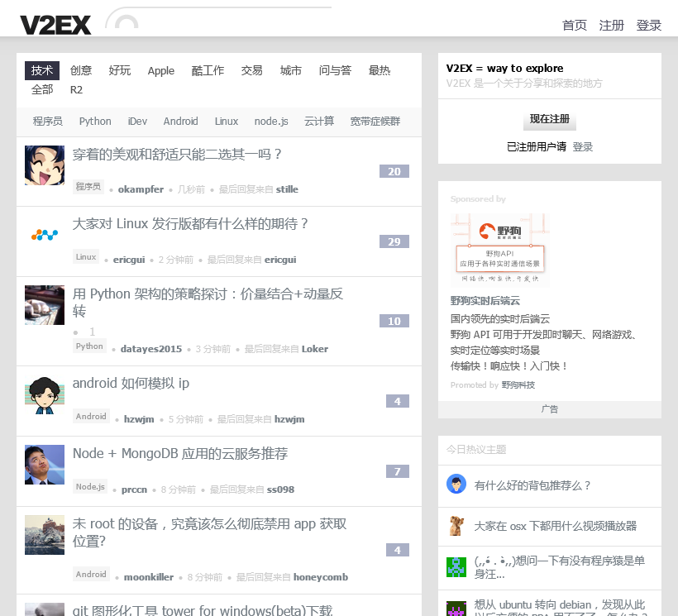Open the Apple tab
Image resolution: width=678 pixels, height=616 pixels.
(x=161, y=70)
